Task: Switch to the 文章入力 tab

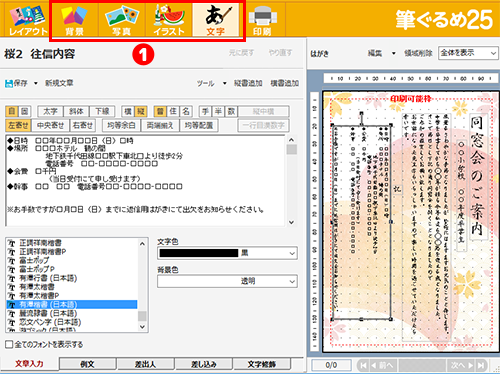Action: click(29, 364)
